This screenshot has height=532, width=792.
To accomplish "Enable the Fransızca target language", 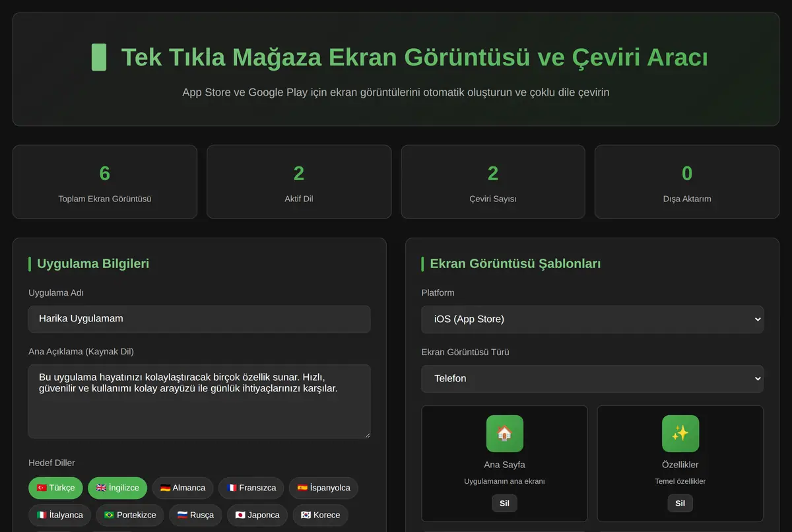I will point(251,488).
